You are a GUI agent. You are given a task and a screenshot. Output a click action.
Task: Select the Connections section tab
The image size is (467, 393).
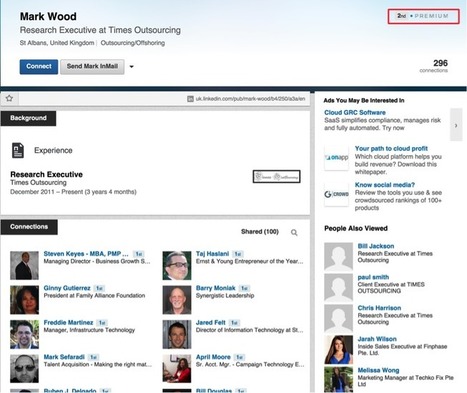coord(29,227)
